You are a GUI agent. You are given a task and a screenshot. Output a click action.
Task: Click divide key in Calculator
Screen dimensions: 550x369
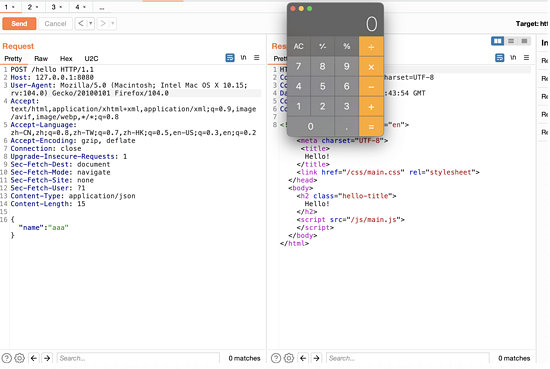point(371,46)
